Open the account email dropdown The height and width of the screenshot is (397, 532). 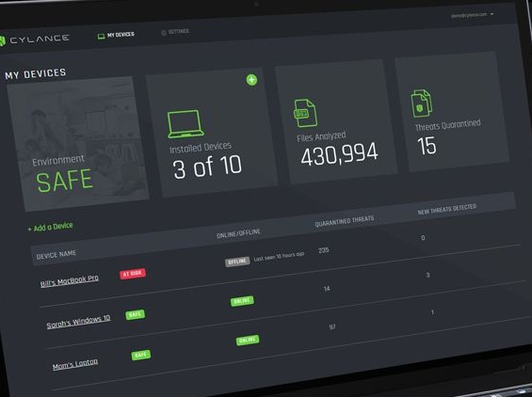tap(472, 15)
